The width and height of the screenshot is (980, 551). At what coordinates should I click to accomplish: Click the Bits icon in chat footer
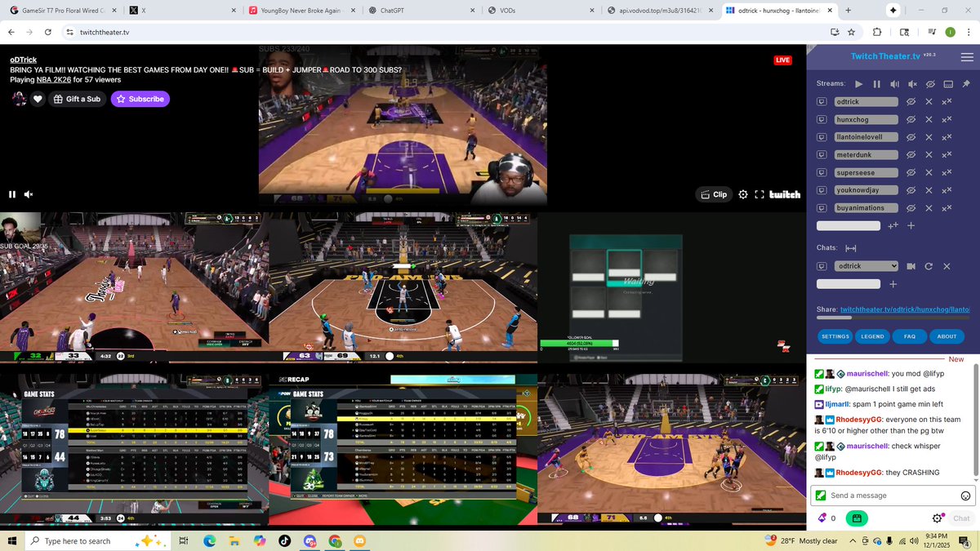[822, 518]
